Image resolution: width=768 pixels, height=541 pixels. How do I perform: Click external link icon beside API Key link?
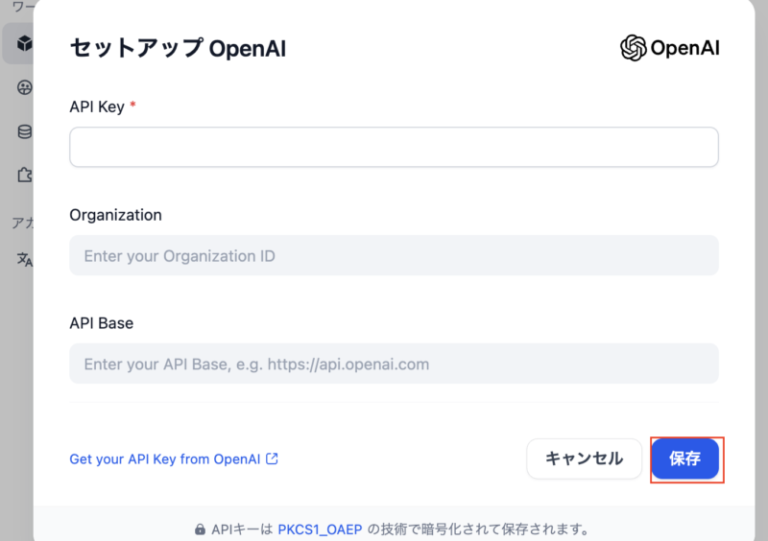coord(272,459)
